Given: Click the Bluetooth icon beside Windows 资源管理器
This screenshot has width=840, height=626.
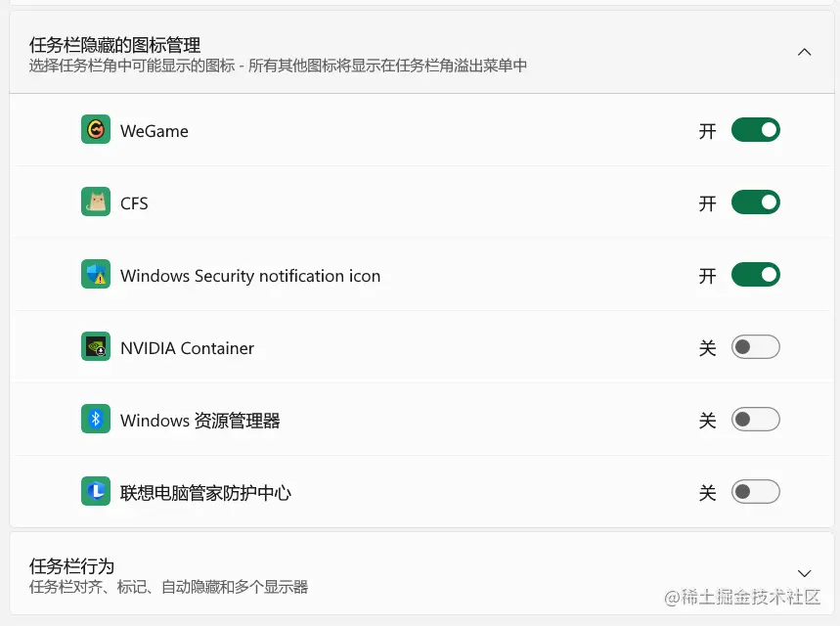Looking at the screenshot, I should (x=94, y=419).
